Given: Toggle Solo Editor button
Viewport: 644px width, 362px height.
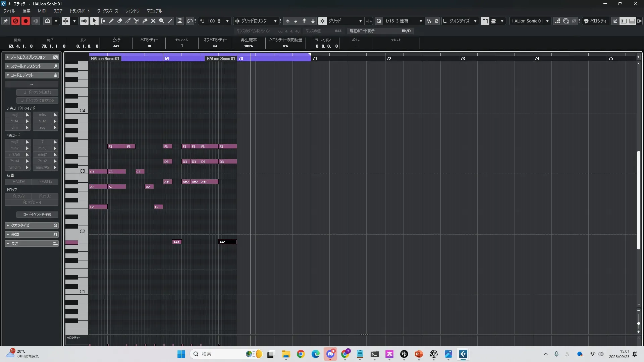Looking at the screenshot, I should click(x=15, y=21).
